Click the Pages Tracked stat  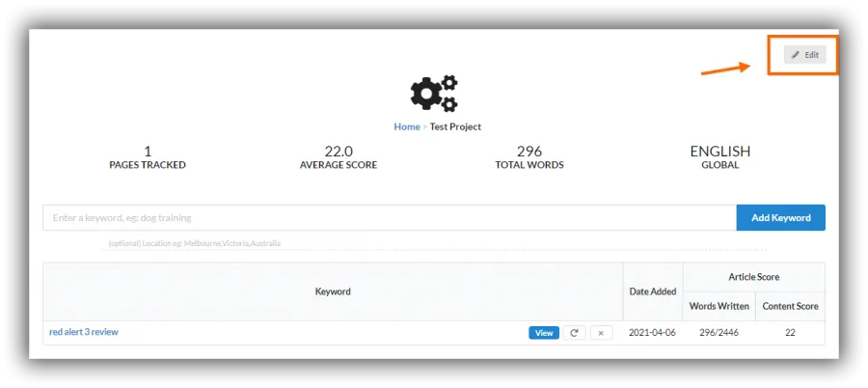(x=148, y=157)
